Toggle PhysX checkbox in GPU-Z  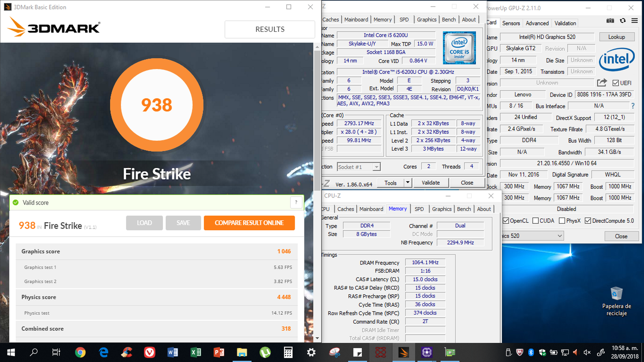click(562, 221)
